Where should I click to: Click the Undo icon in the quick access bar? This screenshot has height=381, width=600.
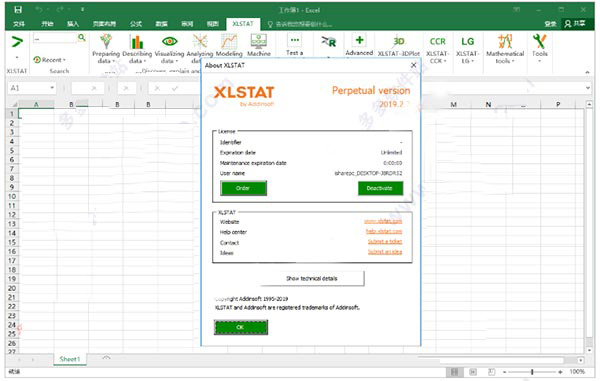pyautogui.click(x=39, y=10)
